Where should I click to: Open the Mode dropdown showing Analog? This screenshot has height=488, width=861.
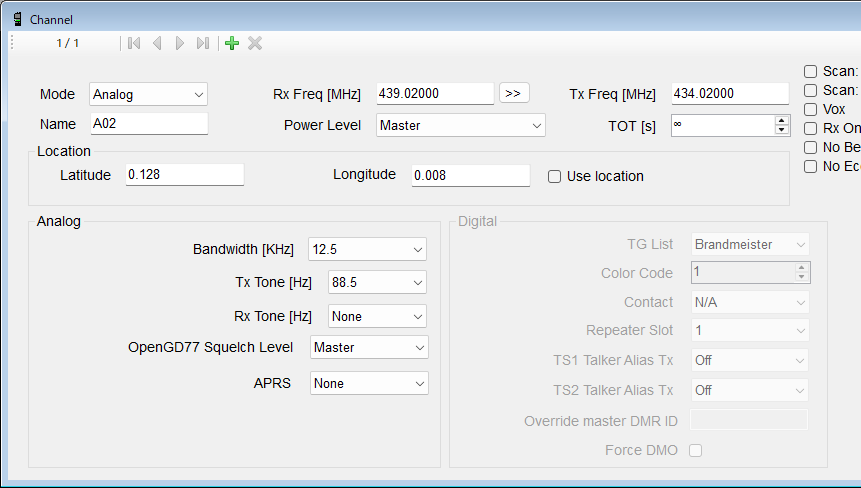click(148, 94)
